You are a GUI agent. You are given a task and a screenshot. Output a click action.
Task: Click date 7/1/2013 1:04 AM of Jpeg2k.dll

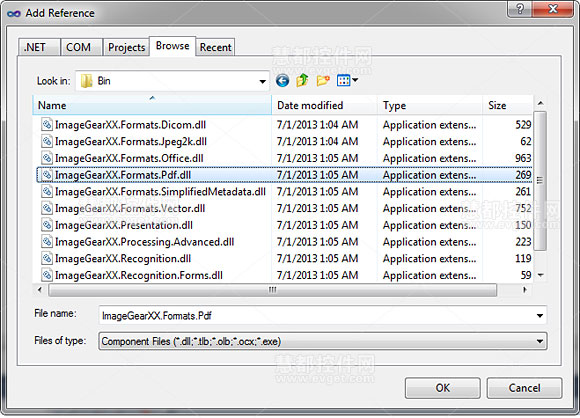pyautogui.click(x=317, y=141)
